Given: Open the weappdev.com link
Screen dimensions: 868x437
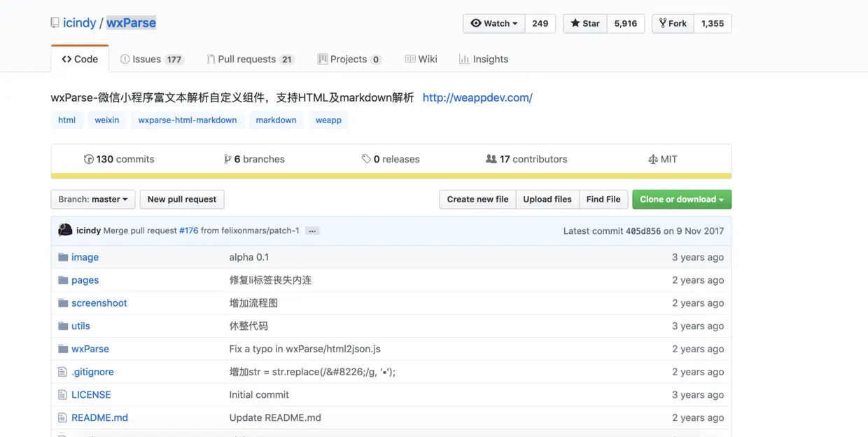Looking at the screenshot, I should pyautogui.click(x=477, y=97).
